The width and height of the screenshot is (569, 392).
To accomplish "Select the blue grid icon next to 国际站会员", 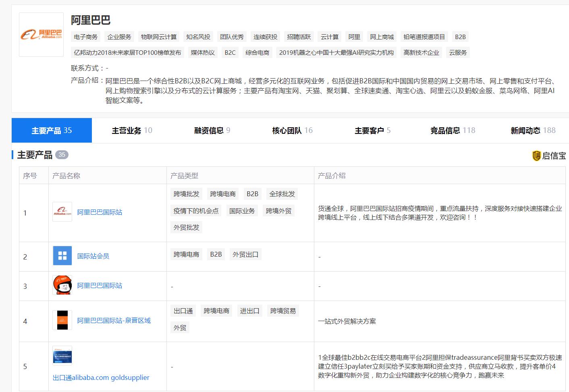I will tap(62, 255).
